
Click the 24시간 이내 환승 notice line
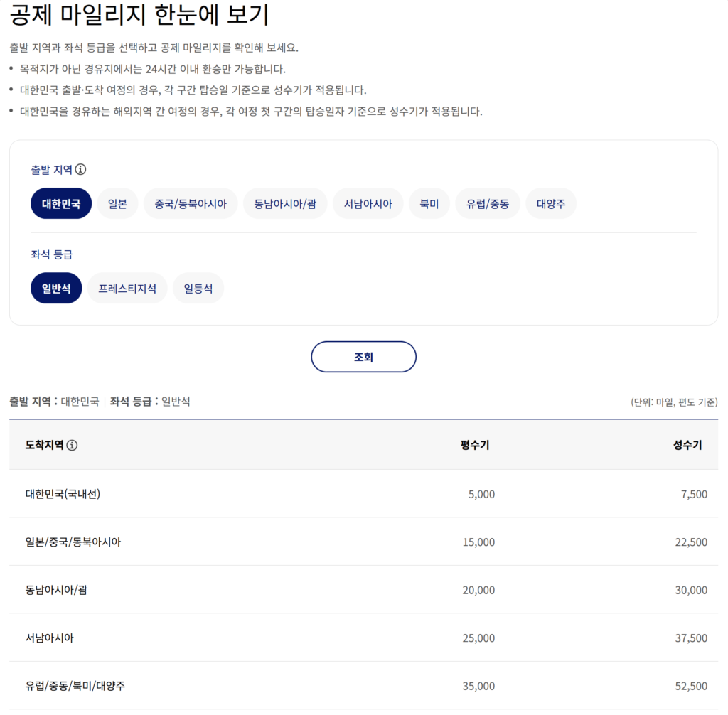point(152,69)
